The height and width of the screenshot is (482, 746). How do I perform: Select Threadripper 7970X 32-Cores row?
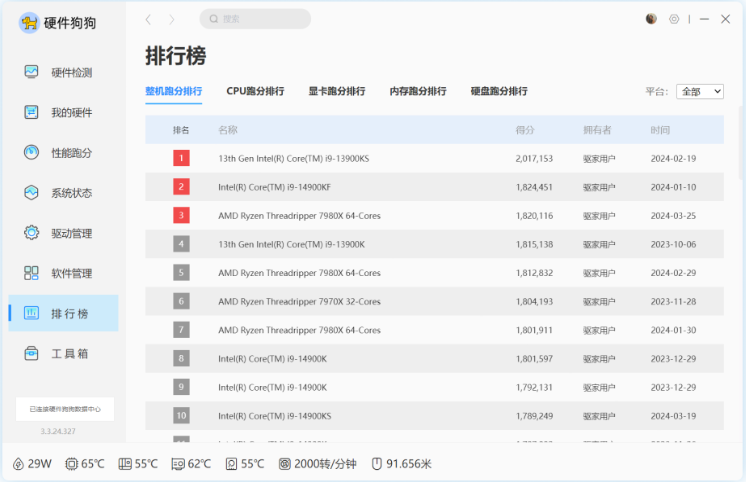pos(434,301)
